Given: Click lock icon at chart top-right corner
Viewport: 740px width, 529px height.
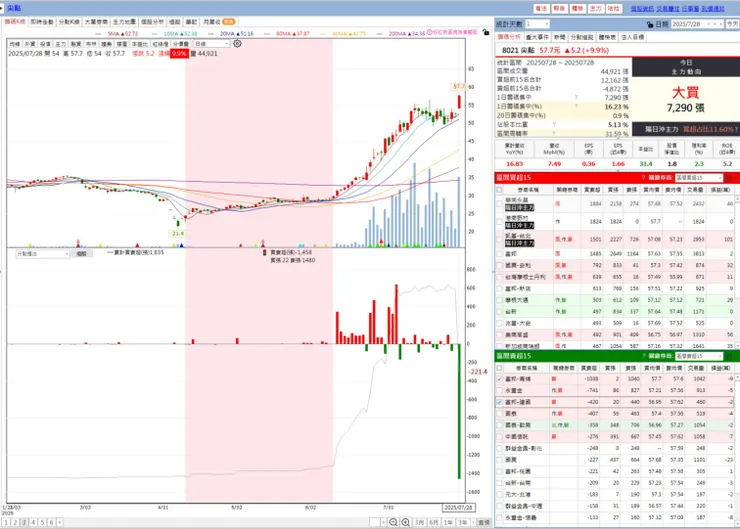Looking at the screenshot, I should (x=486, y=32).
